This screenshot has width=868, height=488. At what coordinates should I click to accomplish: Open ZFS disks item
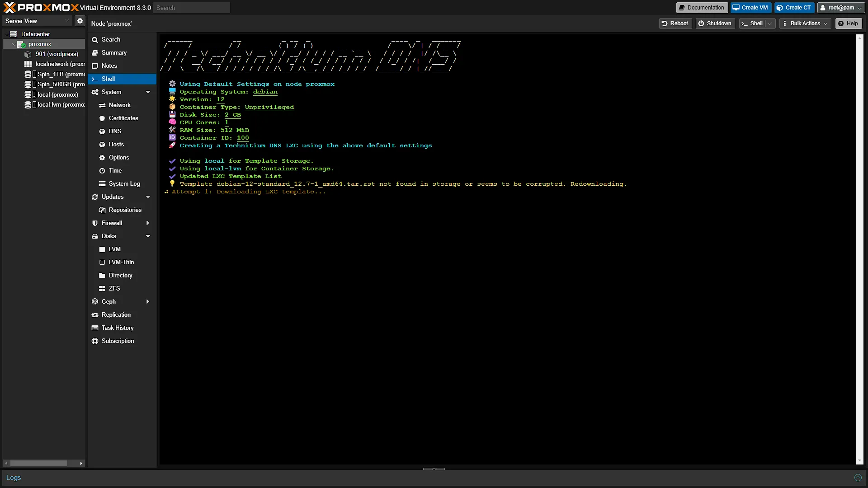coord(122,289)
